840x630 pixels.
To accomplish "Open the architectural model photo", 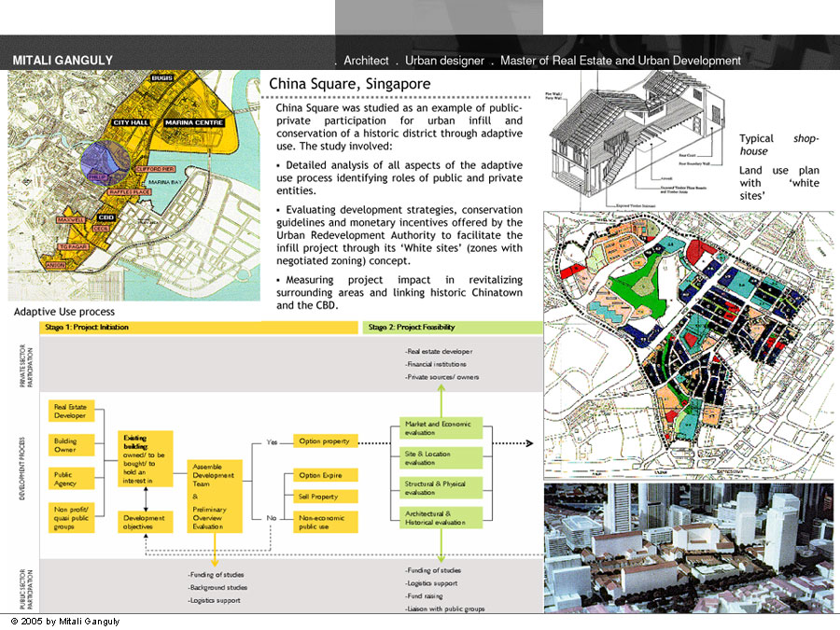I will 689,548.
